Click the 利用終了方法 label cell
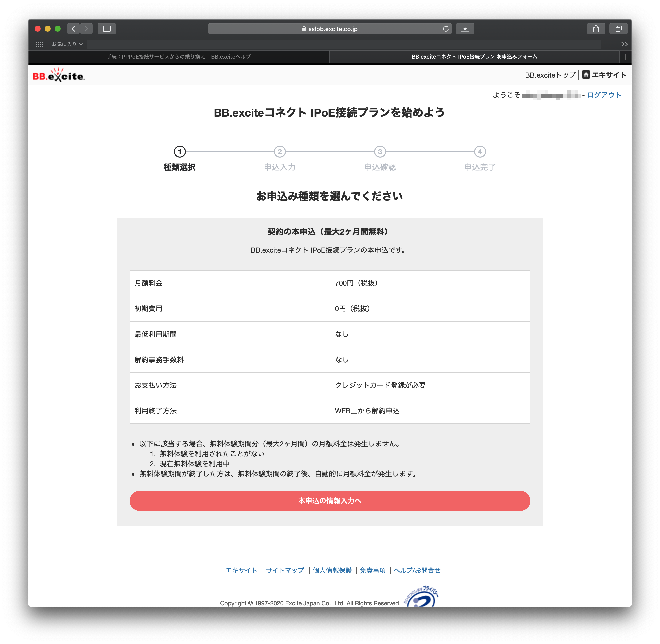This screenshot has width=660, height=644. (230, 411)
